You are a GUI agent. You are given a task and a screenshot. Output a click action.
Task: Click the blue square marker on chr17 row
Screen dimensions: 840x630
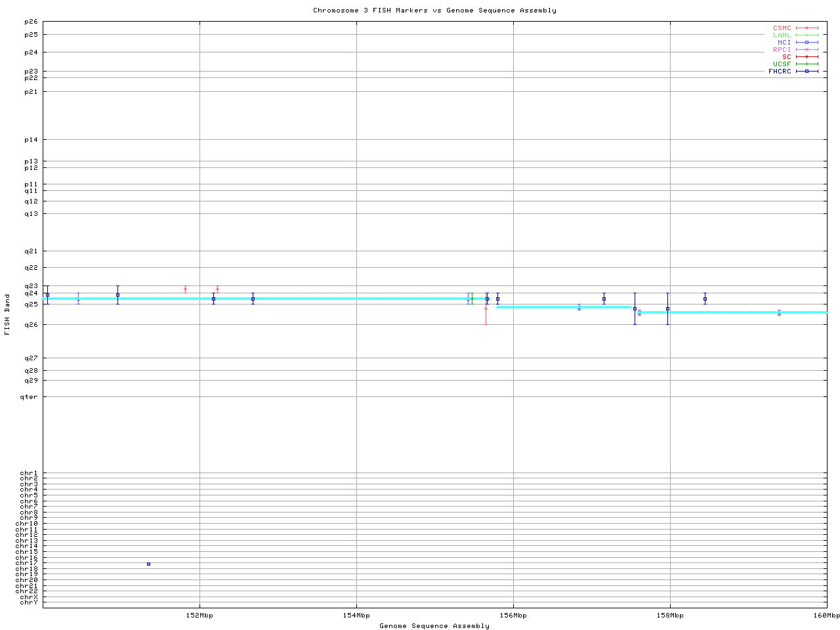(x=148, y=564)
